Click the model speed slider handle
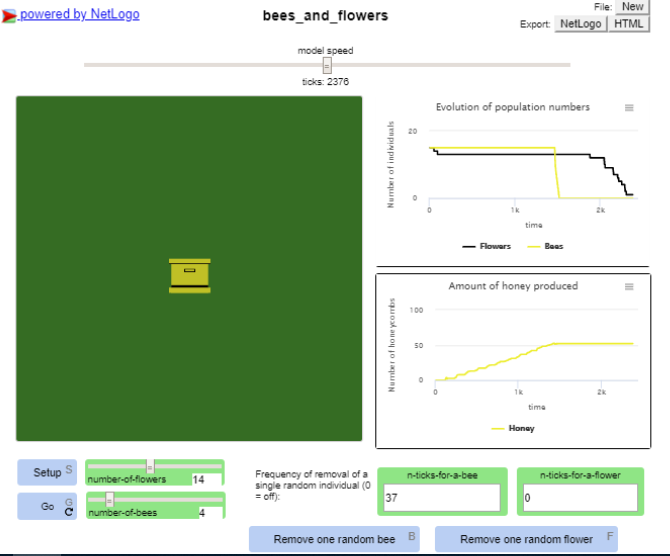The image size is (670, 556). (x=327, y=66)
